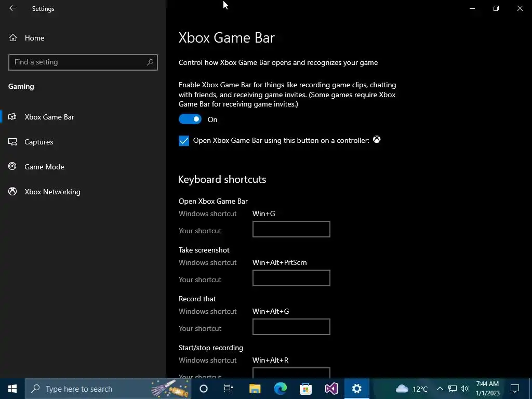The width and height of the screenshot is (532, 399).
Task: Launch File Explorer from taskbar
Action: point(255,389)
